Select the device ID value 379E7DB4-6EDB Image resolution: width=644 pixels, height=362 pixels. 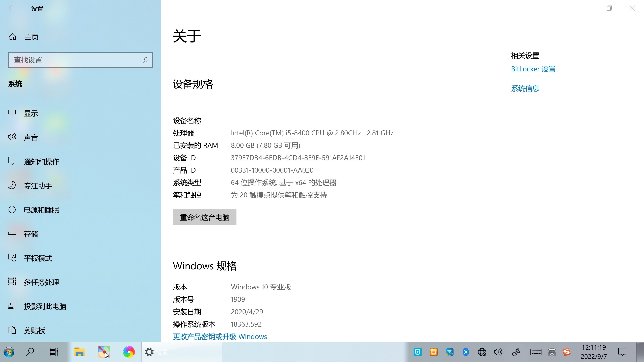pos(298,158)
